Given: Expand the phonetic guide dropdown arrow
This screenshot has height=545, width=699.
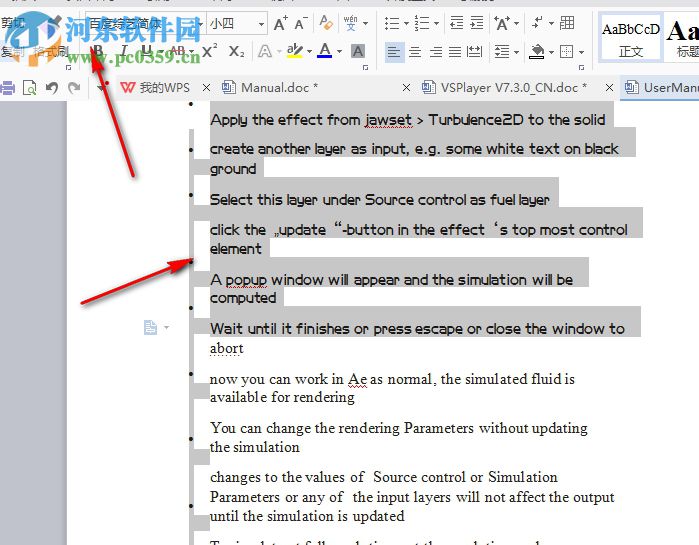Looking at the screenshot, I should (366, 24).
